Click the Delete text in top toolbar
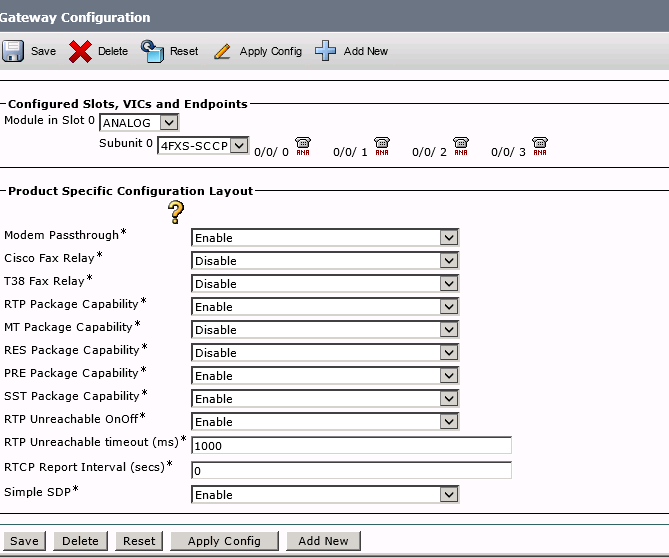 coord(113,51)
